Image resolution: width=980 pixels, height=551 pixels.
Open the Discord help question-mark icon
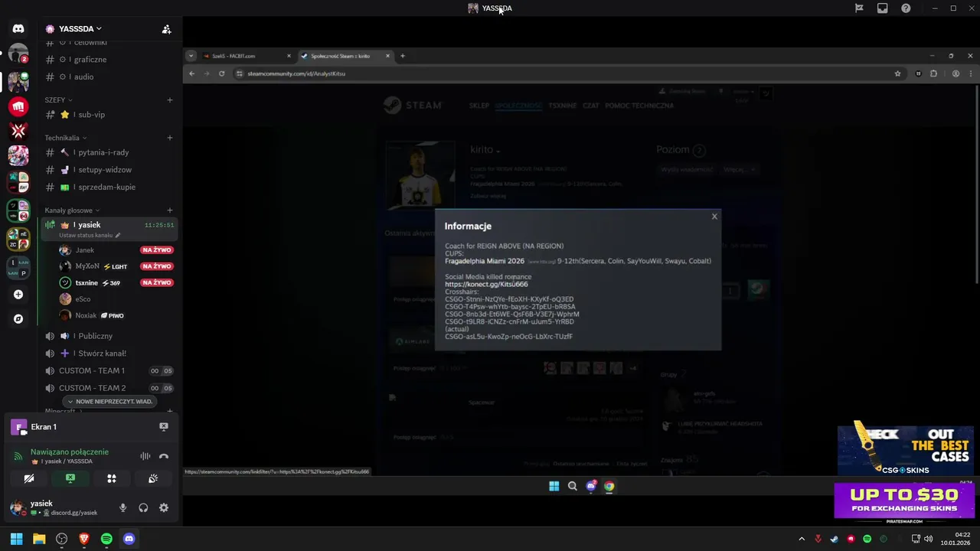click(906, 8)
